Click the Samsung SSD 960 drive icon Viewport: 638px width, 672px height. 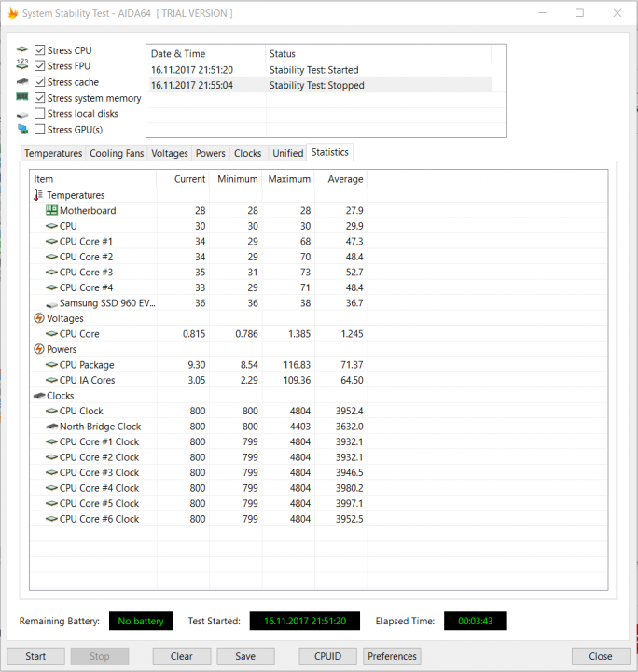(x=52, y=304)
